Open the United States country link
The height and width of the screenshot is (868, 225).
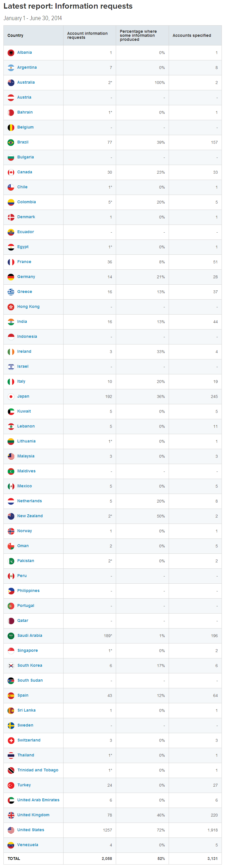pyautogui.click(x=31, y=829)
